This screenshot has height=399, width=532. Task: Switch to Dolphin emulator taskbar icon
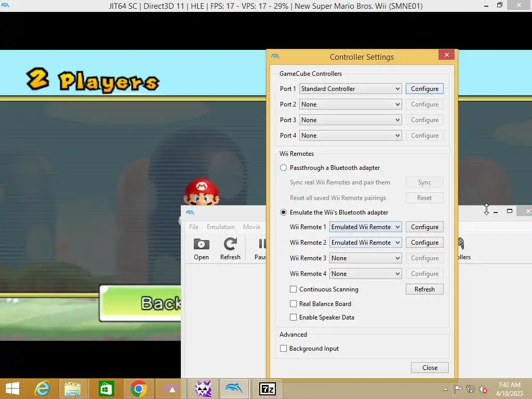click(234, 388)
